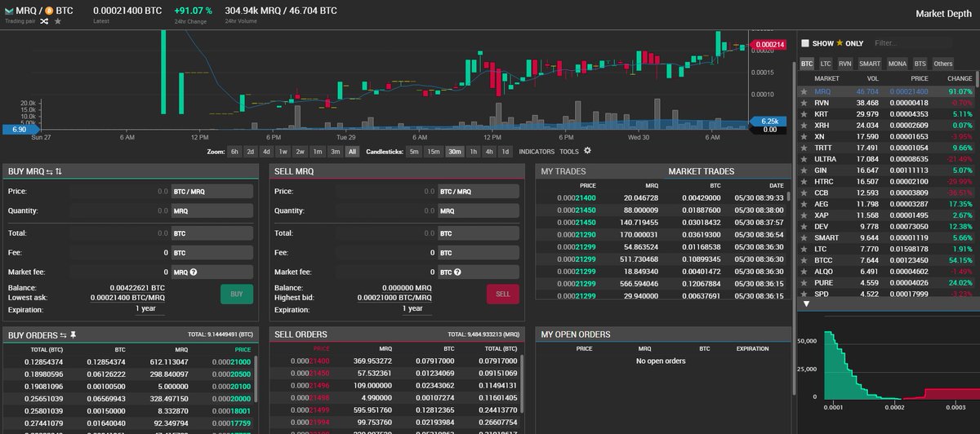980x434 pixels.
Task: Select 1h candlesticks
Action: click(x=473, y=151)
